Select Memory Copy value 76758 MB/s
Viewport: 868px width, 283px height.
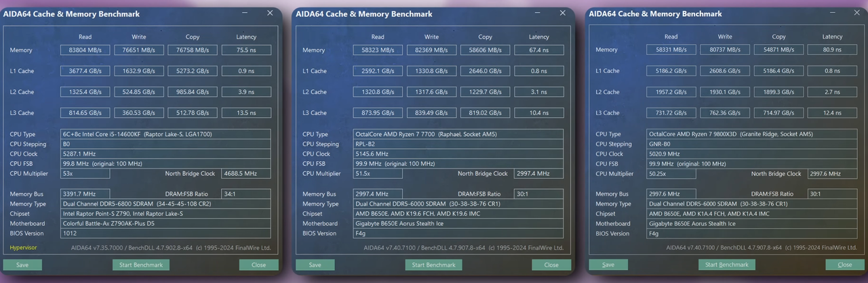click(x=193, y=50)
